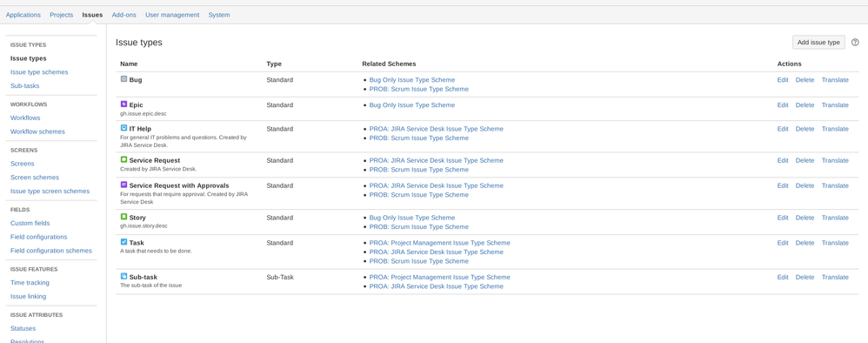Open Custom fields settings link
Viewport: 868px width, 343px height.
point(30,223)
